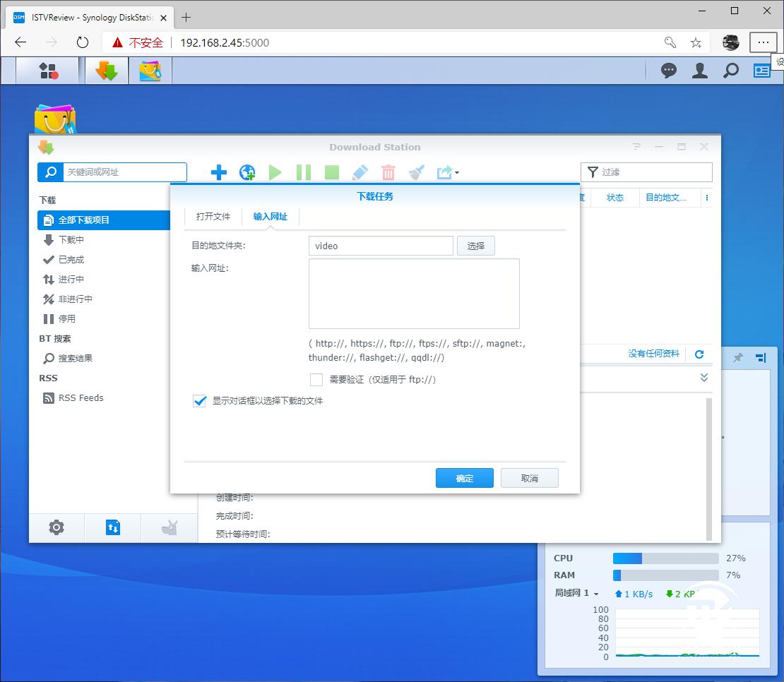784x682 pixels.
Task: Resume downloads with green play icon
Action: [x=275, y=172]
